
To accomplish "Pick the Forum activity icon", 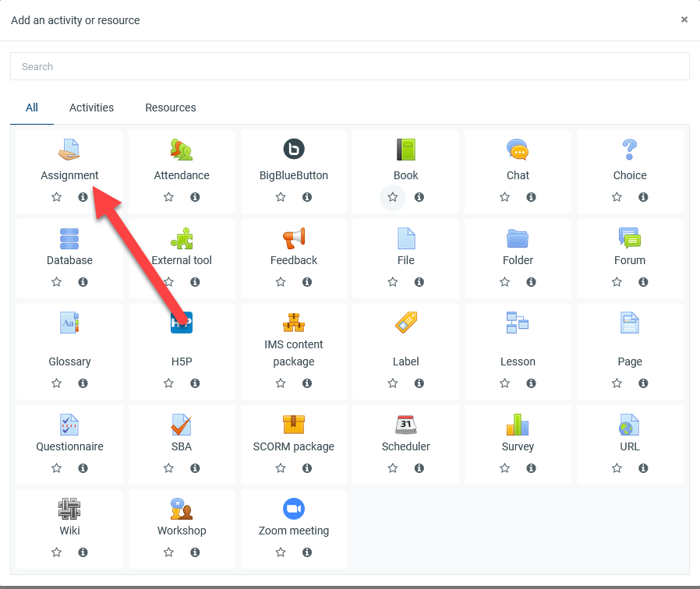I will 629,238.
